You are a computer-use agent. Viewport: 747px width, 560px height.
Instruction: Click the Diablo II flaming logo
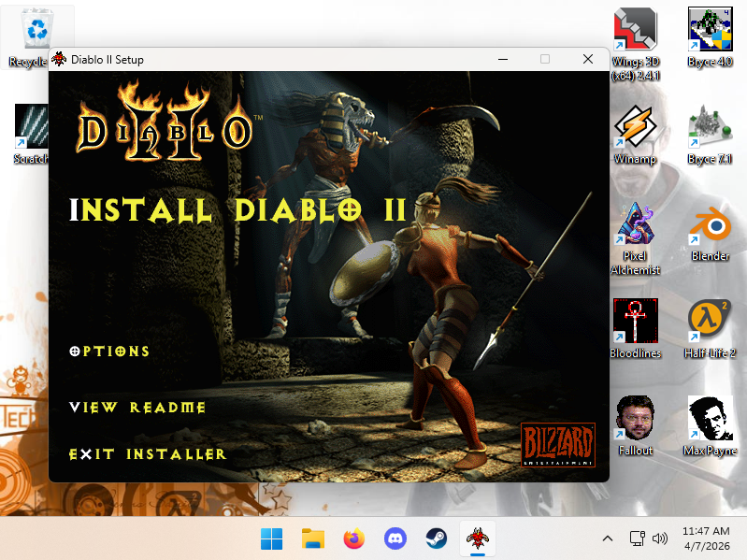(165, 122)
